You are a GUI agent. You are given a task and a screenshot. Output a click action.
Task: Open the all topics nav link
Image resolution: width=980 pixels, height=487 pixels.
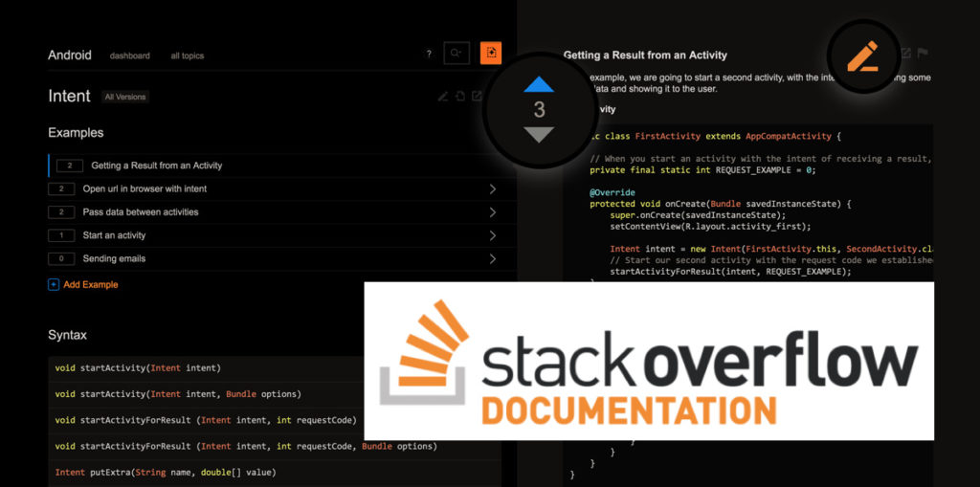(x=188, y=55)
